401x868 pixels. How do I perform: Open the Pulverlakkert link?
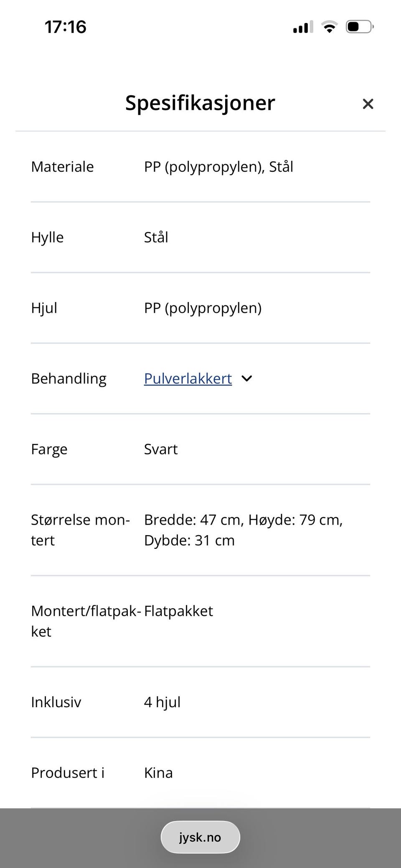[188, 378]
